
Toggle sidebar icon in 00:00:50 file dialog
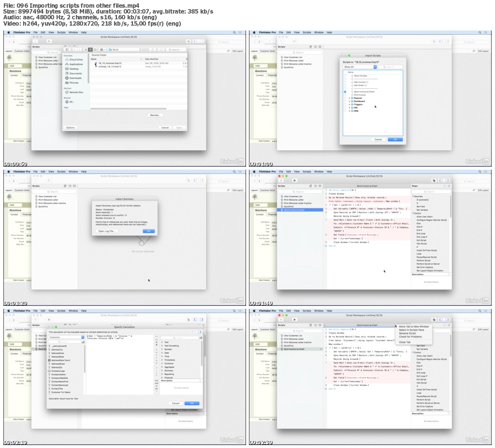[x=67, y=50]
